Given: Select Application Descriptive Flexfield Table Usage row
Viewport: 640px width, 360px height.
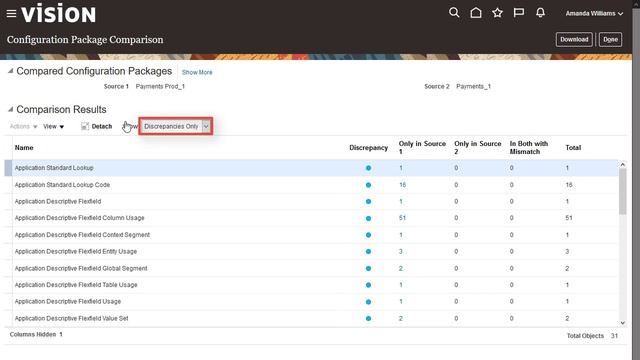Looking at the screenshot, I should pos(311,285).
